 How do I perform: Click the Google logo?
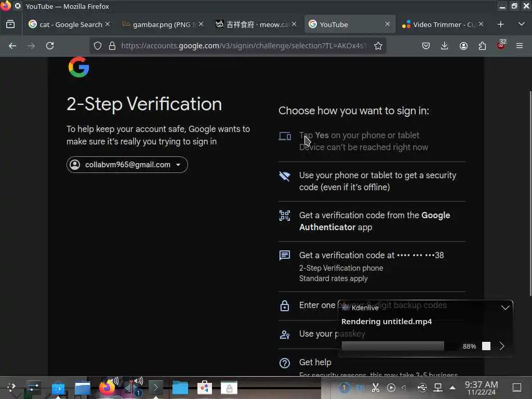pyautogui.click(x=79, y=67)
